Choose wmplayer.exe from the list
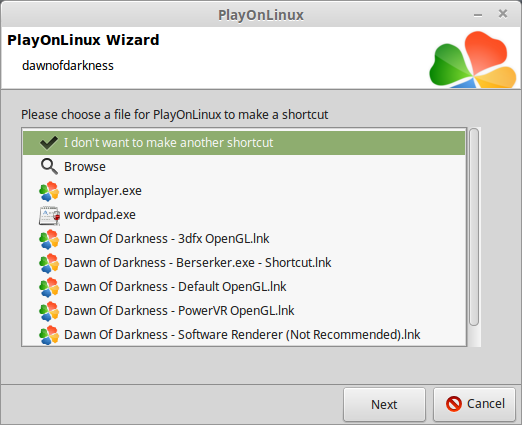 tap(244, 191)
